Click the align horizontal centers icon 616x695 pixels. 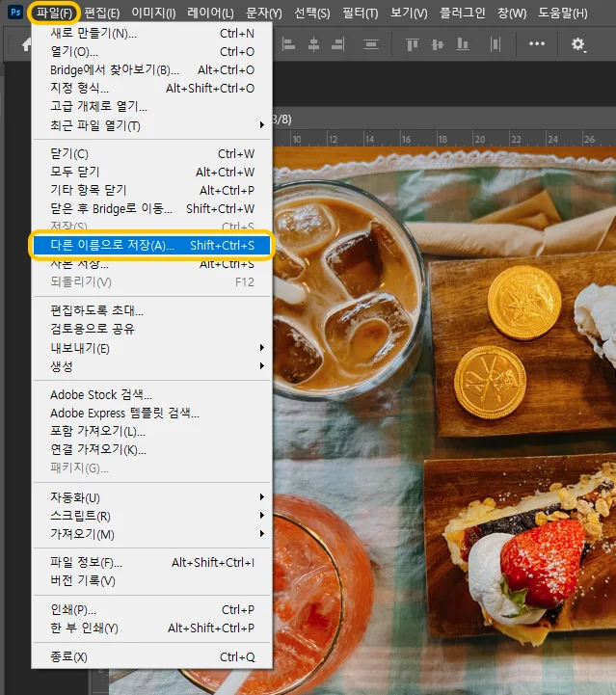(313, 44)
